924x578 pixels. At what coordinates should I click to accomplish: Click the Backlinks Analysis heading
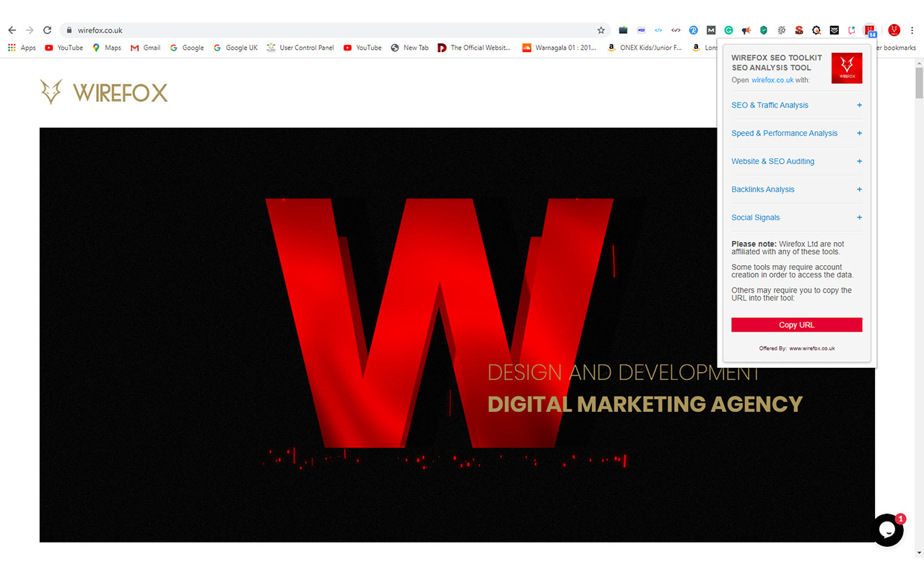point(762,189)
